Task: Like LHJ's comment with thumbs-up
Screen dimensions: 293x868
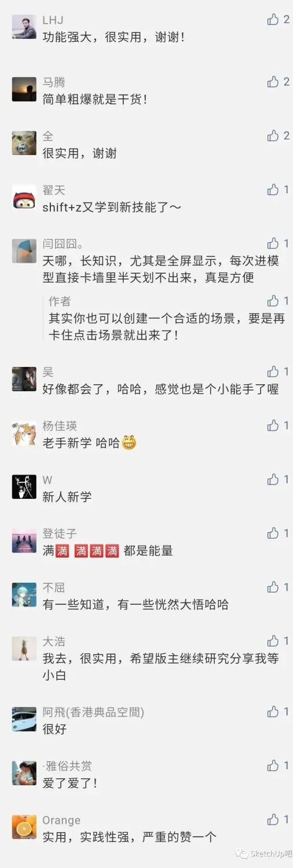Action: tap(273, 20)
